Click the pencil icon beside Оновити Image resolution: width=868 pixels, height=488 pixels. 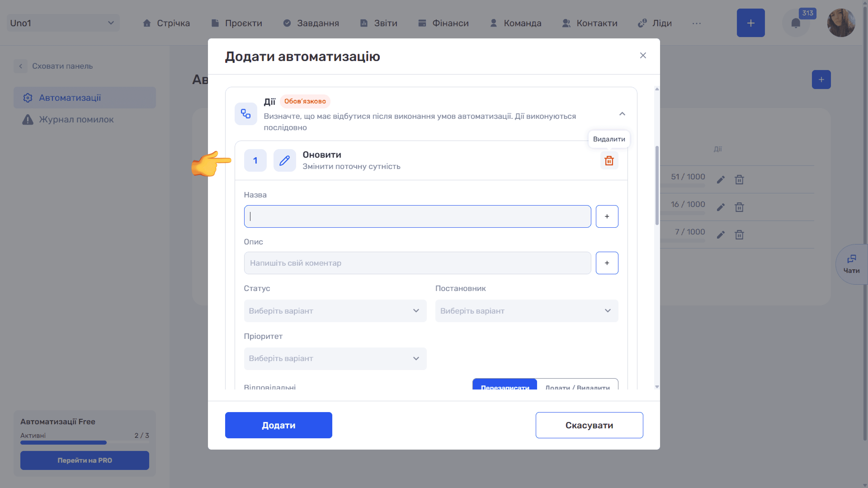284,160
